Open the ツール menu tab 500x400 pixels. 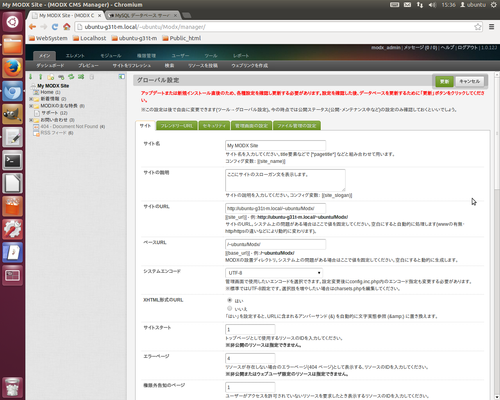click(x=211, y=56)
